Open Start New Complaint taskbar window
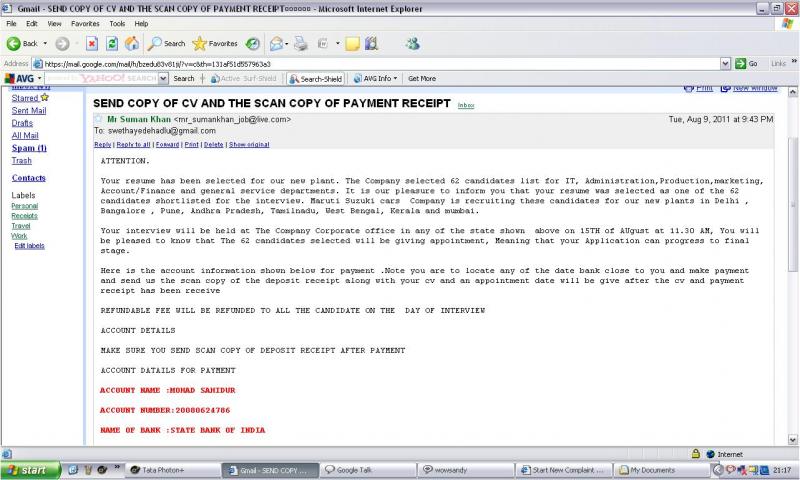800x480 pixels. click(x=564, y=470)
